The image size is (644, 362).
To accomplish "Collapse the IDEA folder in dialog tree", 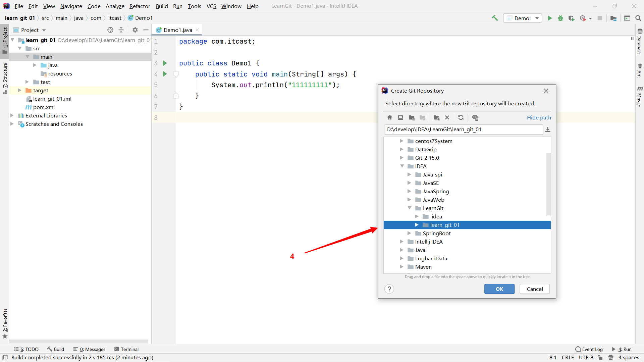I will (402, 166).
